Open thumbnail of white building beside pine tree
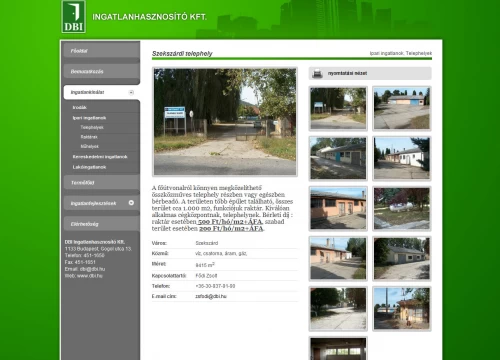Screen dimensions: 500x360 [402, 158]
